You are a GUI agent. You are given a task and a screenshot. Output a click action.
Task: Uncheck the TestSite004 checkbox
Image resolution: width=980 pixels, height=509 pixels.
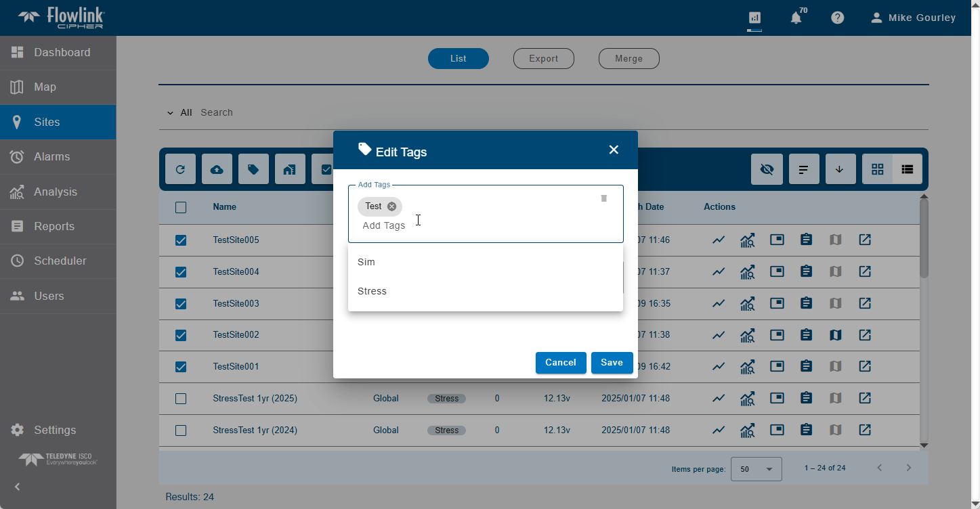[x=181, y=272]
